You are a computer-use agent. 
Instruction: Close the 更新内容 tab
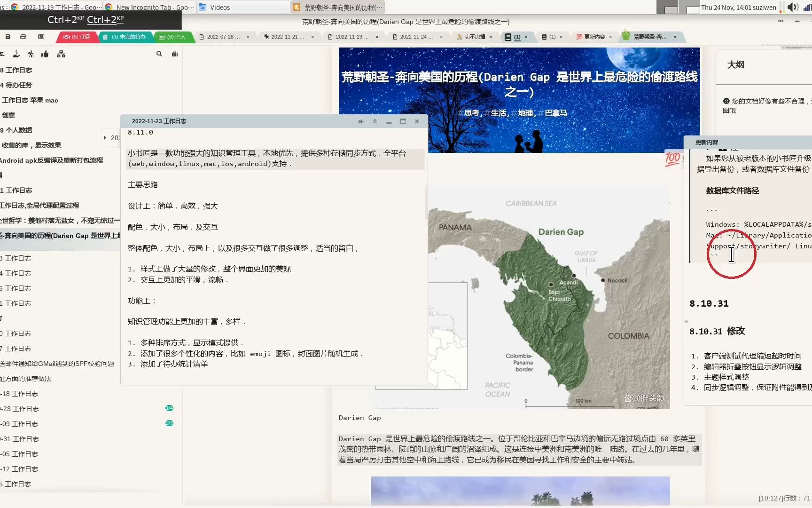point(610,37)
